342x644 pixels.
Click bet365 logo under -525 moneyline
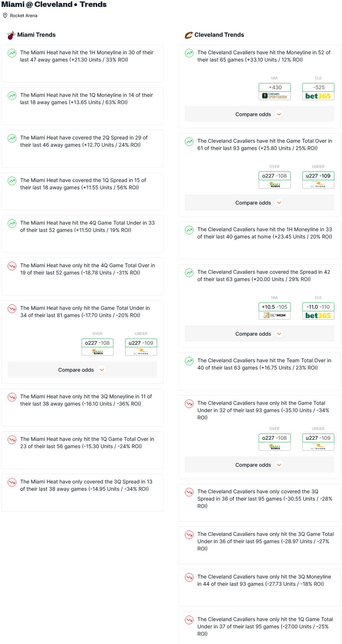coord(318,96)
